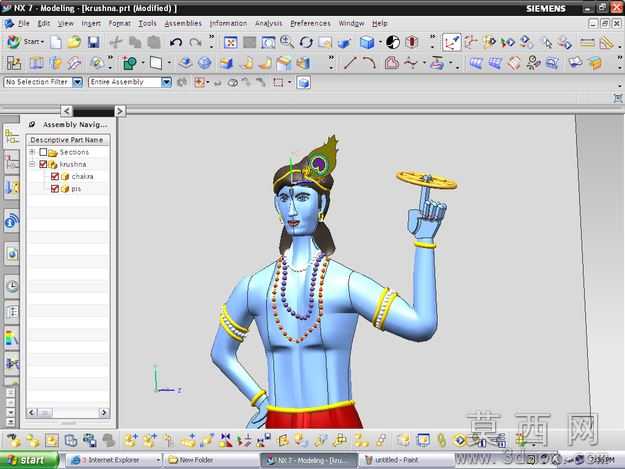The image size is (625, 469).
Task: Click the WCS coordinate system icon
Action: coord(452,42)
